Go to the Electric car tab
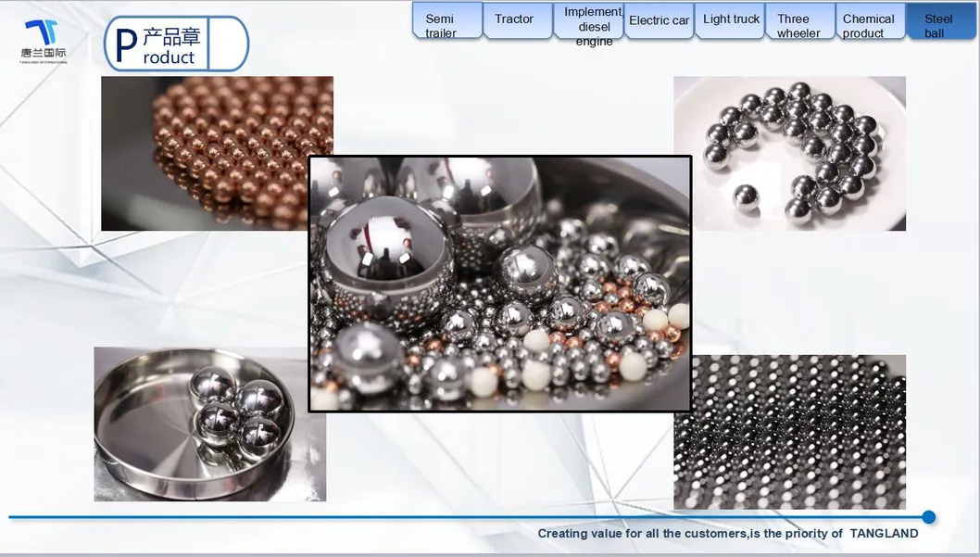The image size is (980, 557). click(x=659, y=20)
